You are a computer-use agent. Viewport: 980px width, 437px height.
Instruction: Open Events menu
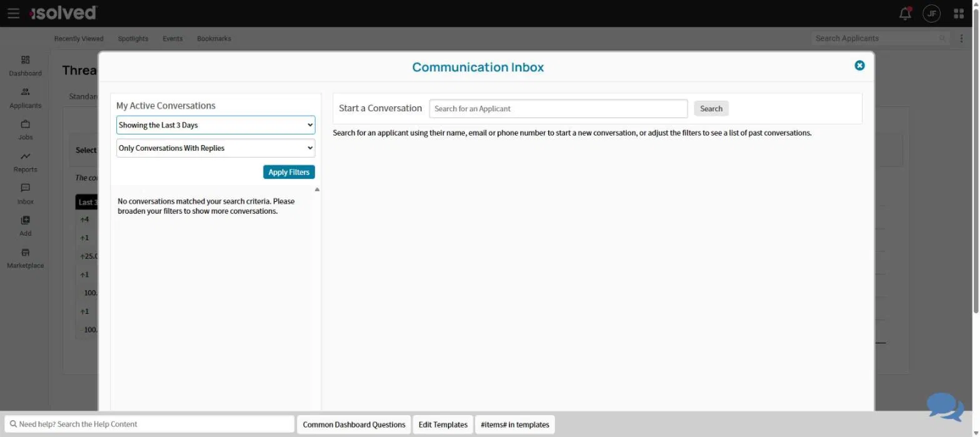coord(172,39)
